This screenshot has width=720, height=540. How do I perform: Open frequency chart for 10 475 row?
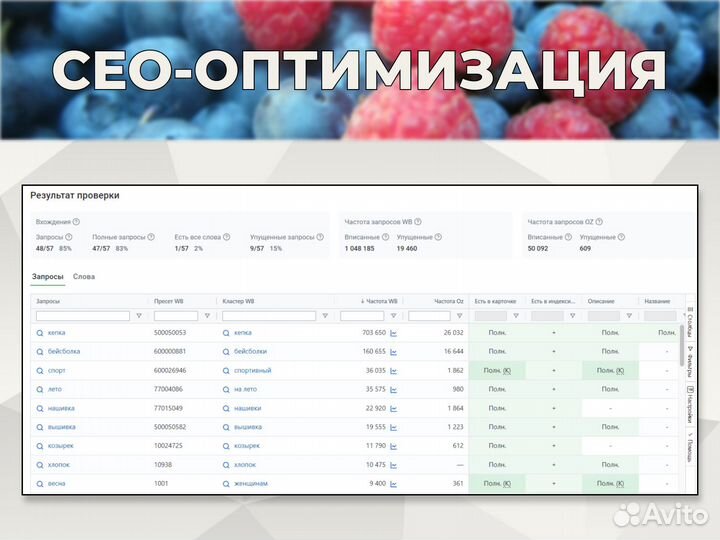394,465
